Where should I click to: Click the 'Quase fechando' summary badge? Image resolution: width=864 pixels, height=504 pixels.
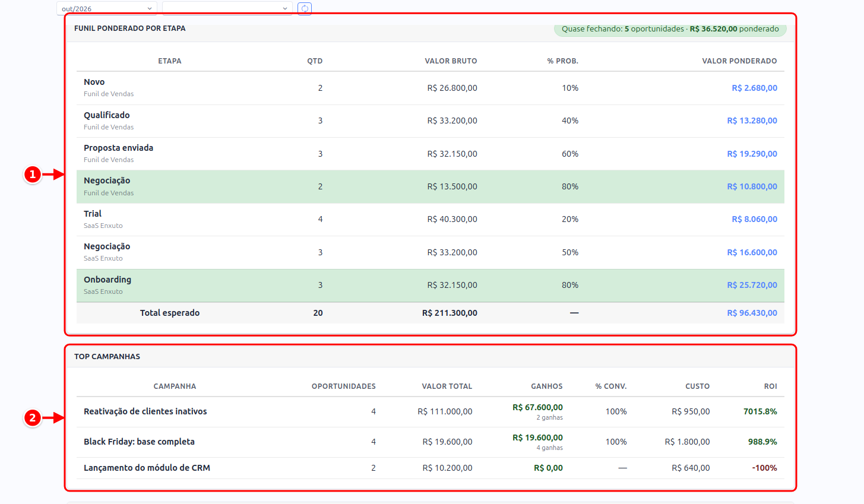click(670, 29)
